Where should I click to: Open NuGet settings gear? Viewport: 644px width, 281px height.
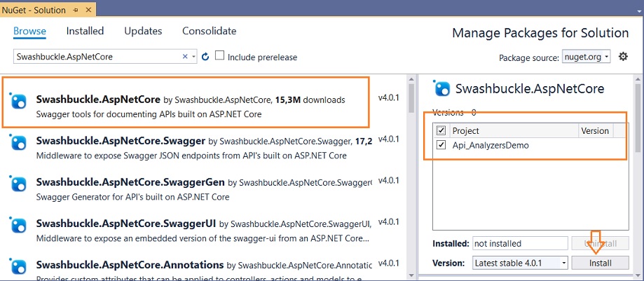(x=623, y=57)
